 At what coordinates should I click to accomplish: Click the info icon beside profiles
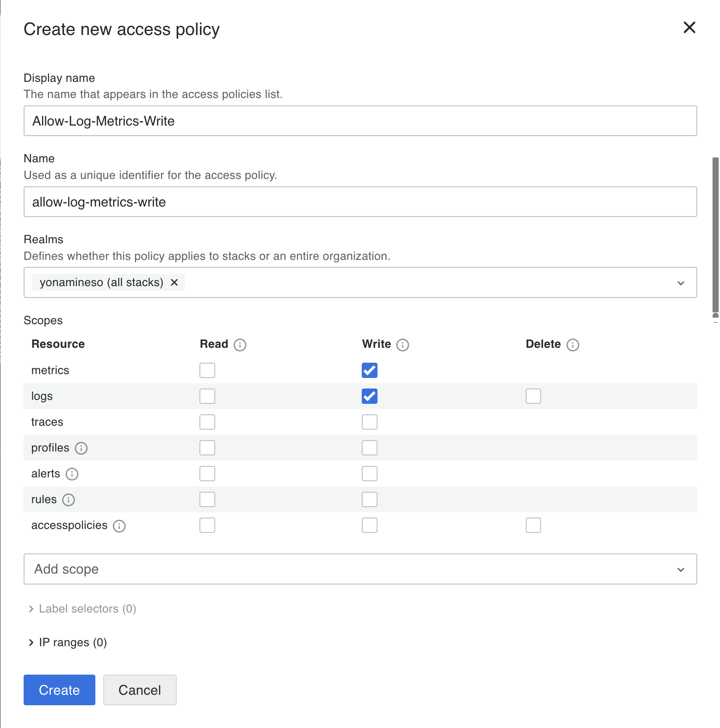(x=81, y=448)
